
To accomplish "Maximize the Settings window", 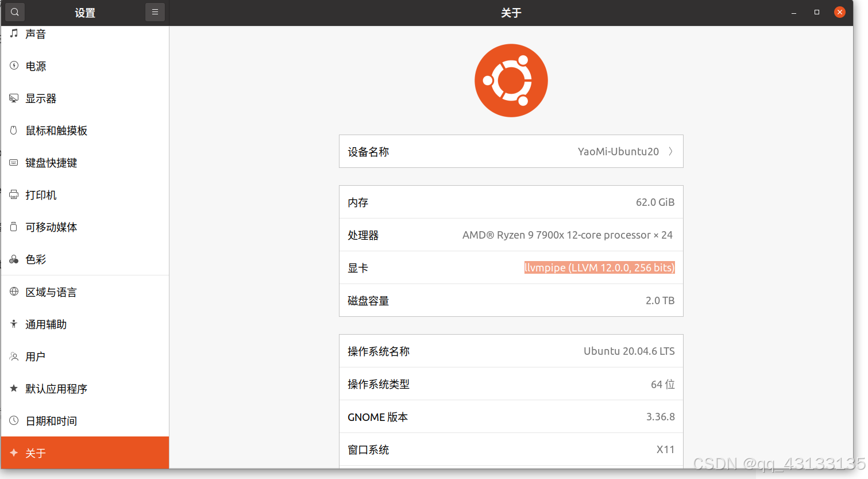I will tap(817, 12).
